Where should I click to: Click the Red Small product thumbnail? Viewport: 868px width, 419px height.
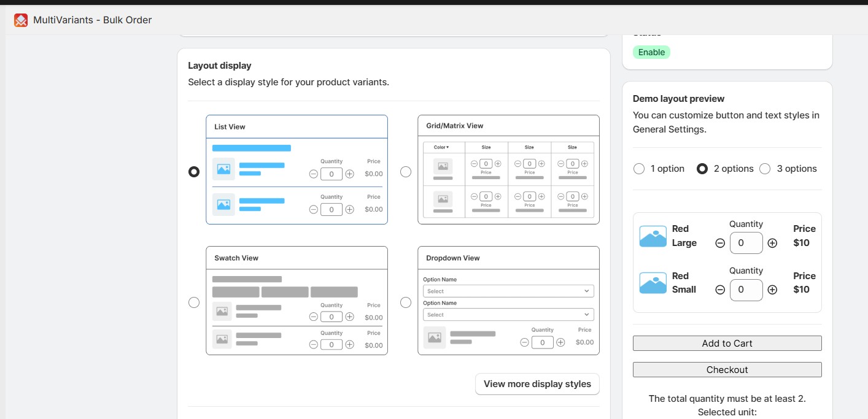653,283
